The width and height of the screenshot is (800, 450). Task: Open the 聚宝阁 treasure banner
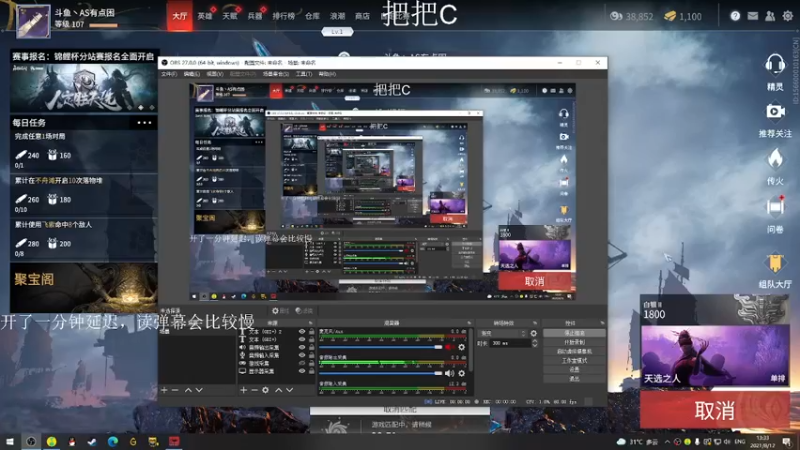pyautogui.click(x=84, y=287)
